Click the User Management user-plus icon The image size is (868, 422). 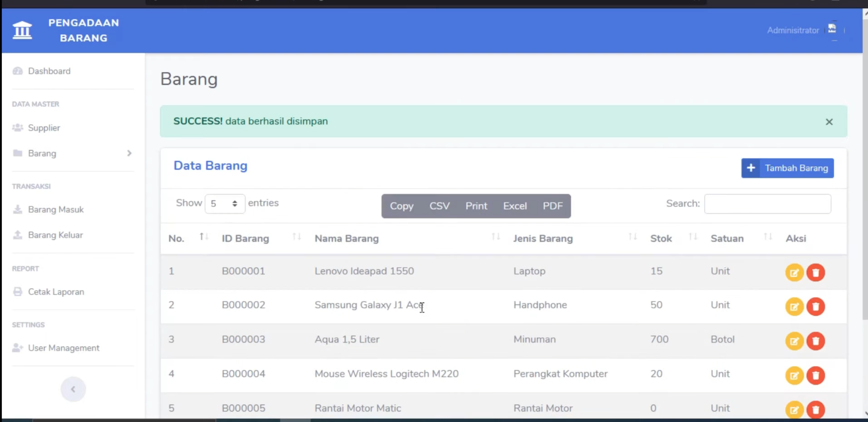pos(18,348)
